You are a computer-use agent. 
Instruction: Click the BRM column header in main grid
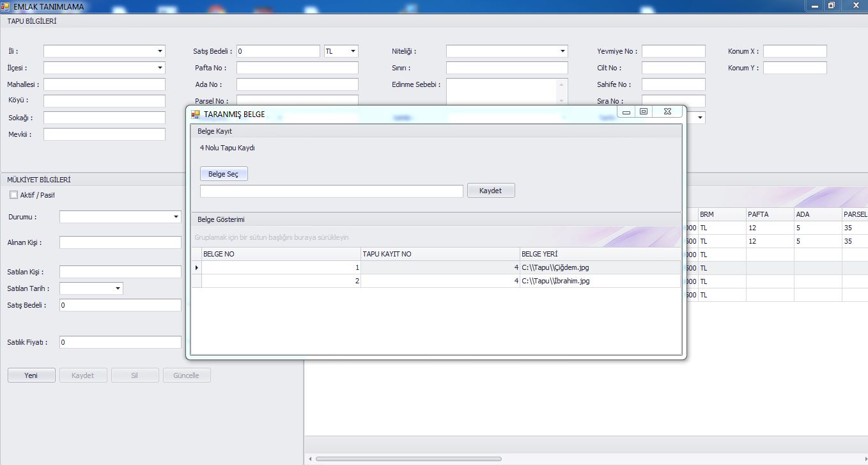[x=722, y=214]
